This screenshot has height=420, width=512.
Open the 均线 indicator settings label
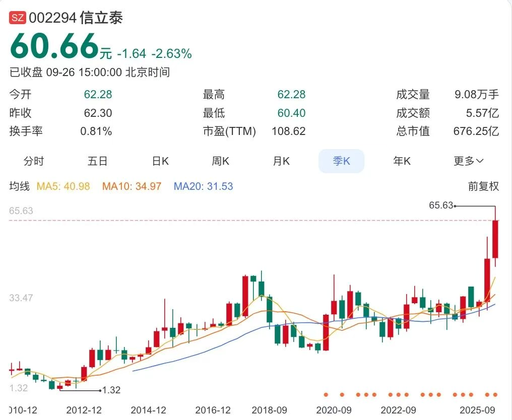coord(20,186)
